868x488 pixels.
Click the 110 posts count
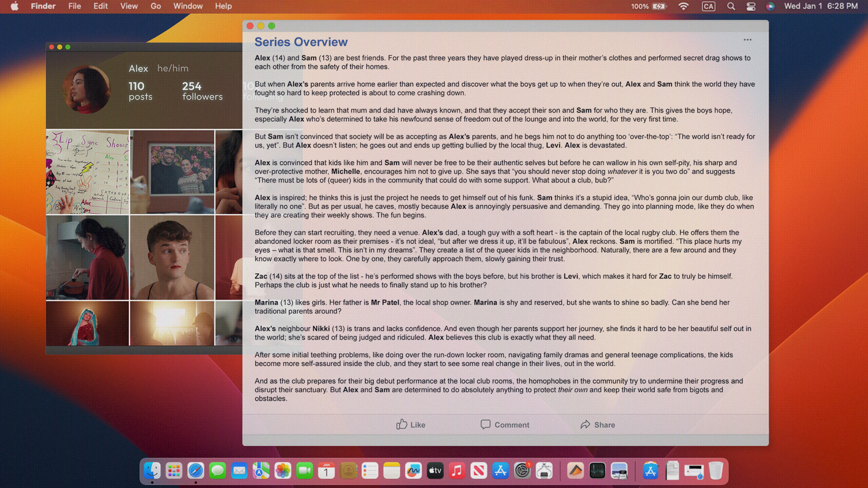point(140,91)
